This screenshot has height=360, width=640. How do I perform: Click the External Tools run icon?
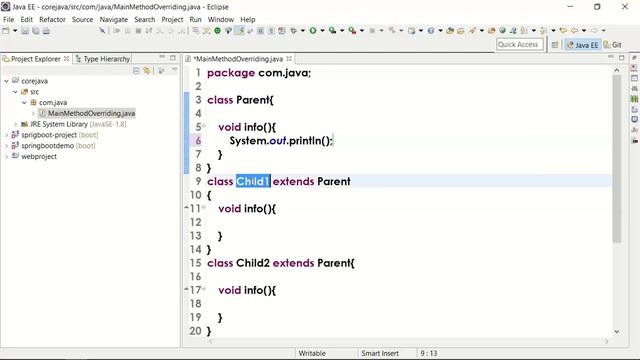click(x=352, y=31)
